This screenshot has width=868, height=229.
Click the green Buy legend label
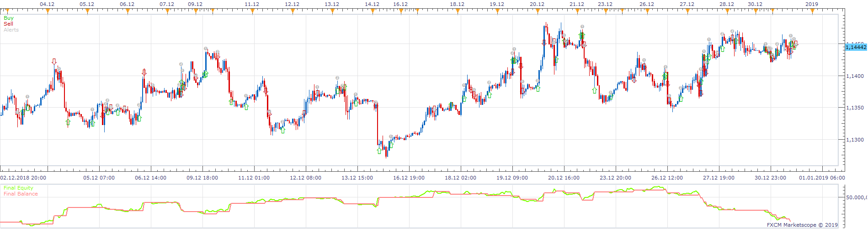click(x=9, y=18)
